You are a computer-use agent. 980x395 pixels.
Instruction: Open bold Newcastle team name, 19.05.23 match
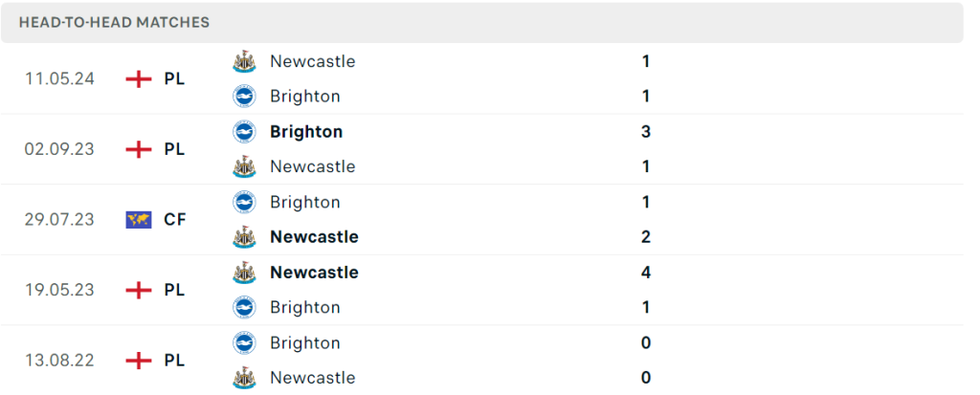[x=314, y=273]
